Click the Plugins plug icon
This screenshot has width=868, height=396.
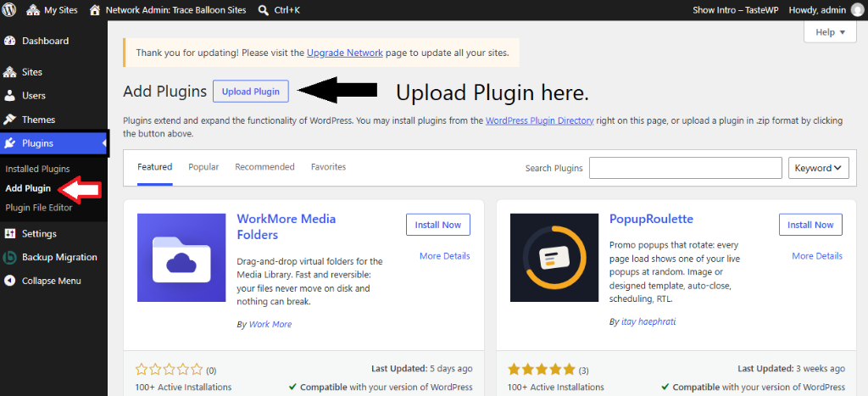[x=9, y=143]
